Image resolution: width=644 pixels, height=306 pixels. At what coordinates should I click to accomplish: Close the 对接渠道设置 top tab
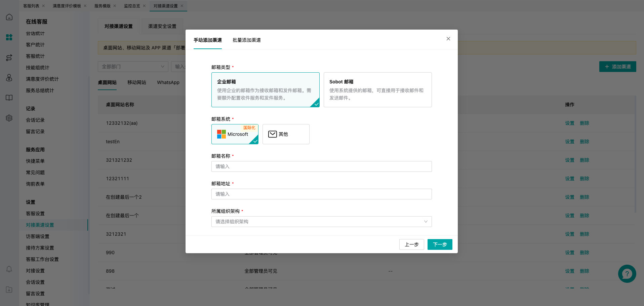point(182,6)
